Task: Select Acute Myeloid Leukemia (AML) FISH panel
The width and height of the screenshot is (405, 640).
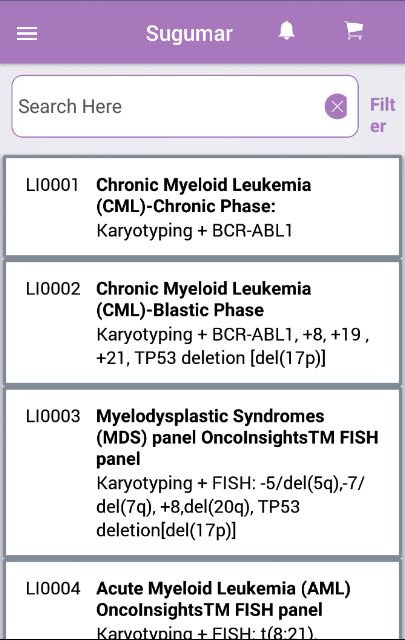Action: 223,599
